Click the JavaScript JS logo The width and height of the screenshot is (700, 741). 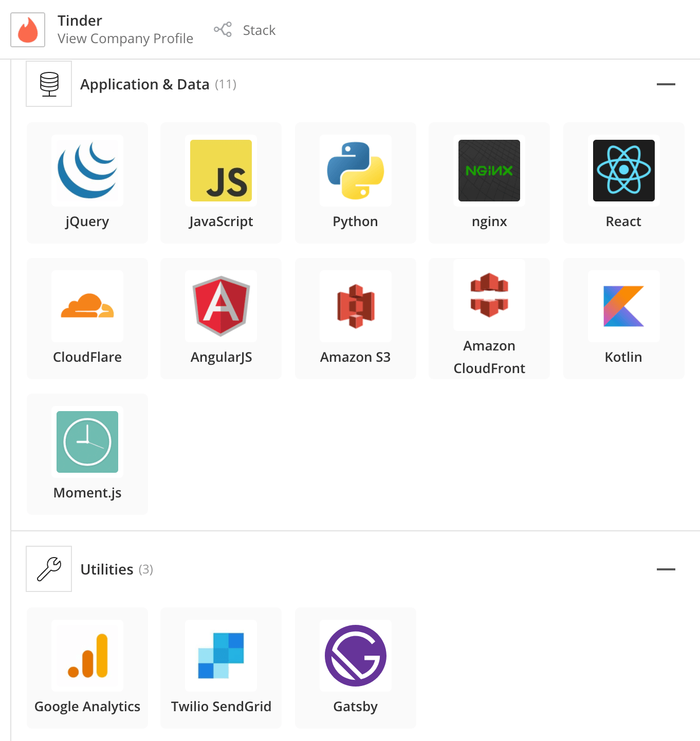tap(221, 171)
